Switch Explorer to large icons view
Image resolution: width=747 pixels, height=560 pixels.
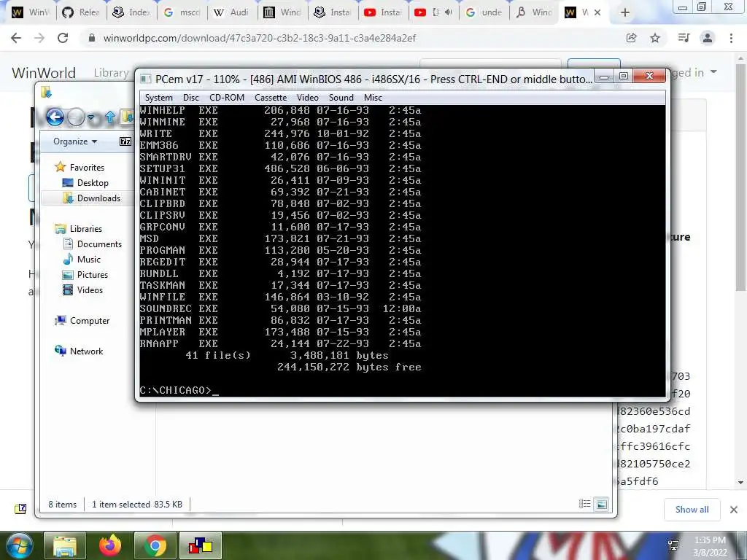pos(602,504)
